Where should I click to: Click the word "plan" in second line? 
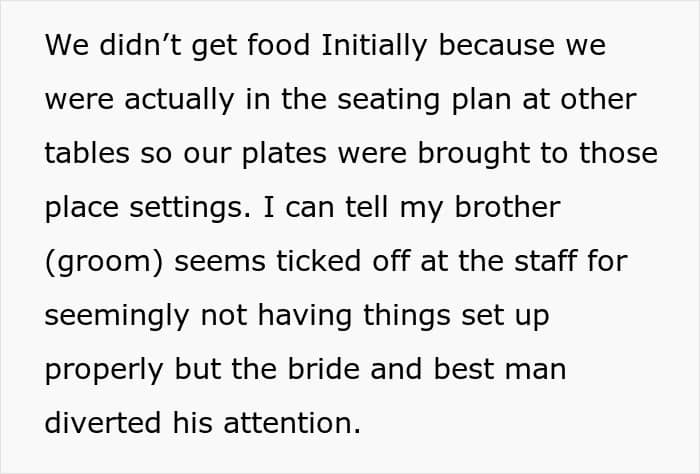point(481,100)
